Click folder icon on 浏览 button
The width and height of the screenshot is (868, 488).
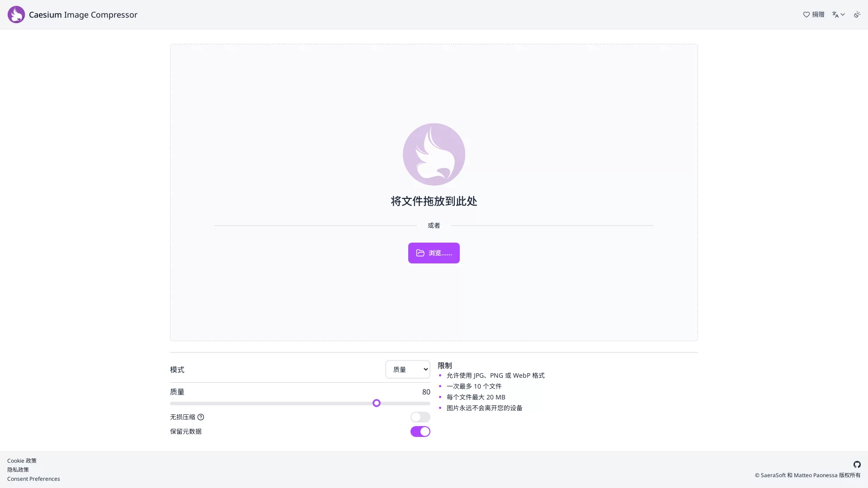click(x=420, y=253)
